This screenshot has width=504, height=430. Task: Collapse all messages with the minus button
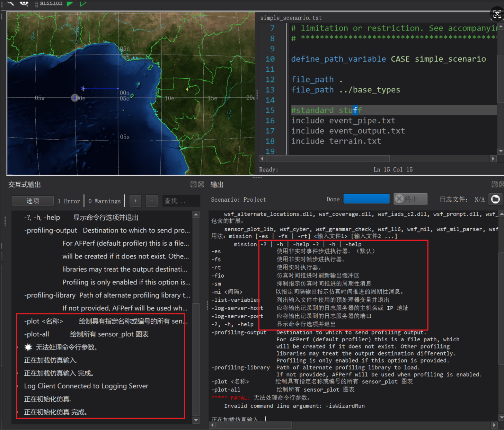[x=151, y=201]
